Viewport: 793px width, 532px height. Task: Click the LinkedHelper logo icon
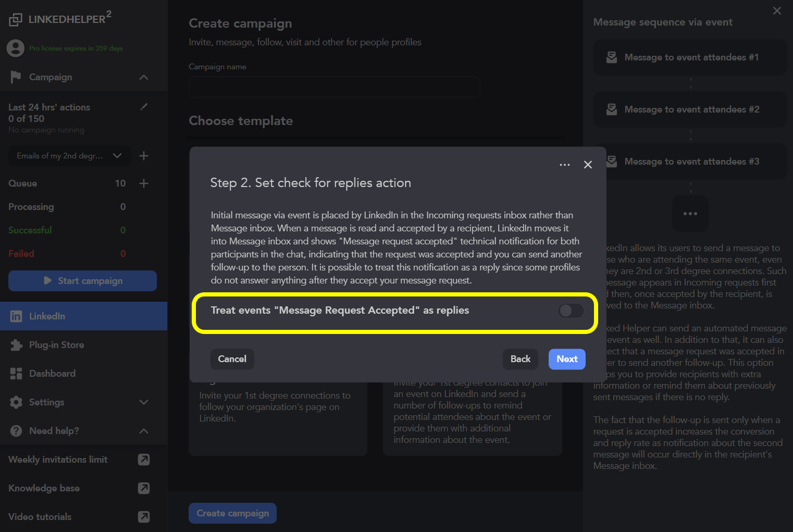pyautogui.click(x=16, y=20)
